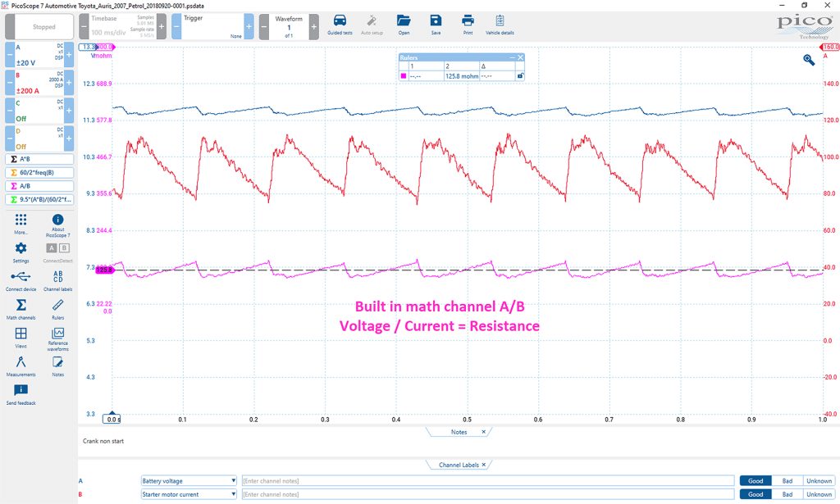840x504 pixels.
Task: Open the Math channels sigma icon
Action: (x=21, y=305)
